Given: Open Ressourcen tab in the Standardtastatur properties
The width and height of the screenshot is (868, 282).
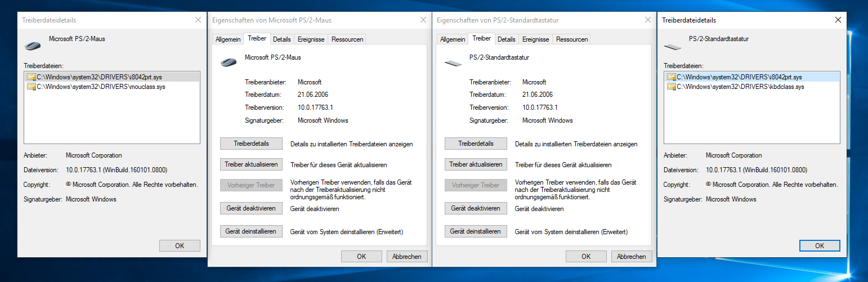Looking at the screenshot, I should click(572, 39).
